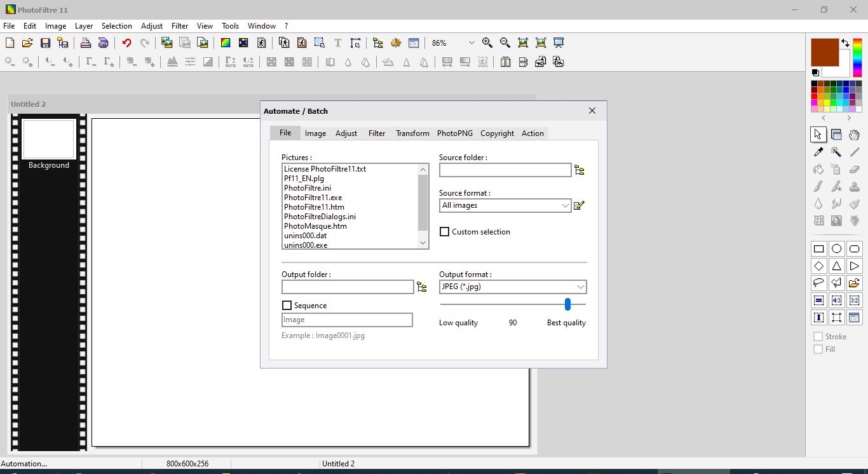
Task: Enable the Custom selection checkbox
Action: point(445,232)
